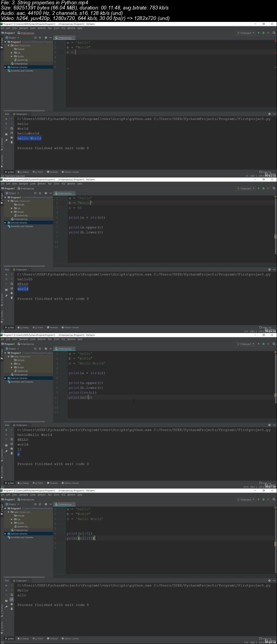Rerun the program in the Run panel showing 'hello55'
The height and width of the screenshot is (644, 277).
coord(6,274)
